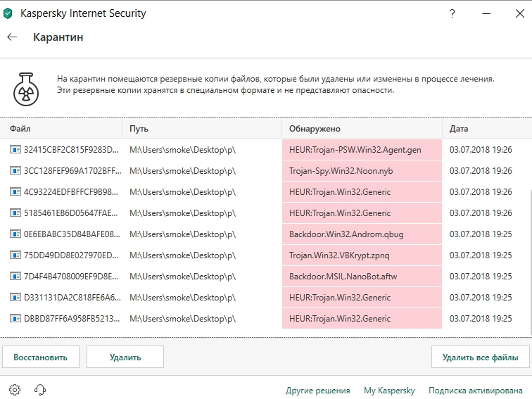
Task: Select the Backdoor.MSIL.NanoBot.aftw detection row
Action: [343, 277]
